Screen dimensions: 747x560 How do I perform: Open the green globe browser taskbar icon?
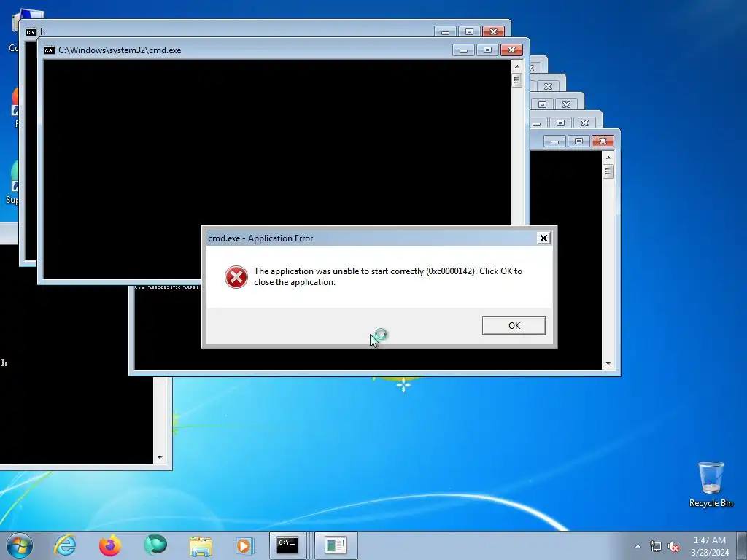click(x=155, y=544)
